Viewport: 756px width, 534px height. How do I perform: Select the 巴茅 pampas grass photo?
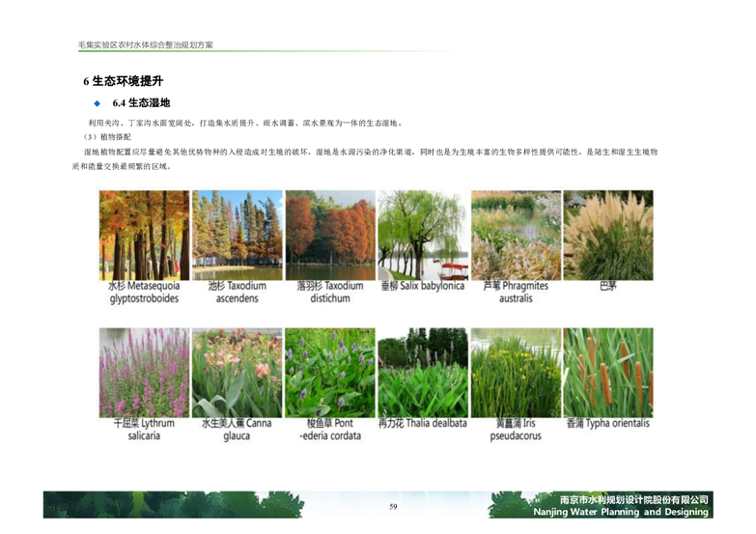click(x=608, y=235)
